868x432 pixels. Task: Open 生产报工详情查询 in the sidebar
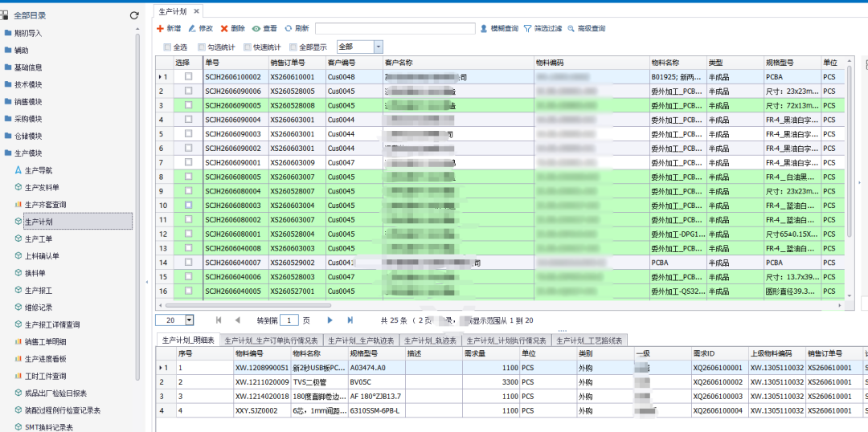click(x=52, y=324)
